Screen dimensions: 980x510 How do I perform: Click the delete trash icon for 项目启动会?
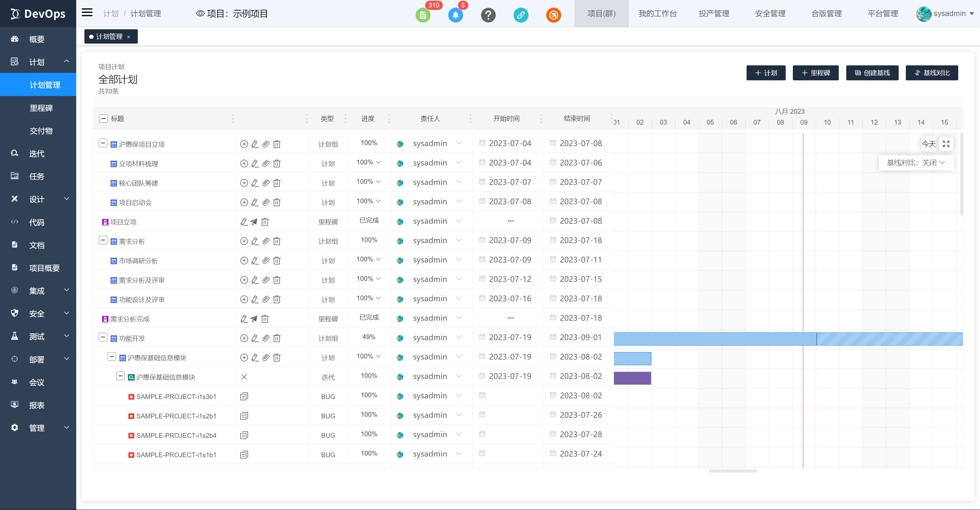click(277, 202)
